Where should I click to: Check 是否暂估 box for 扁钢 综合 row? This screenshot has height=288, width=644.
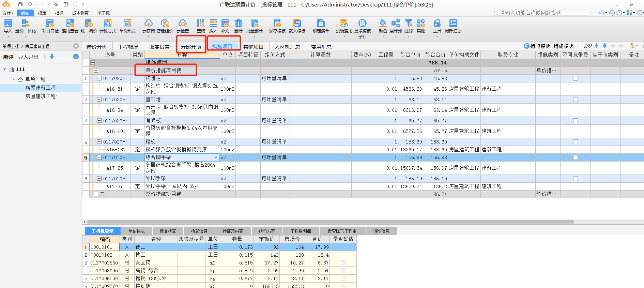pyautogui.click(x=343, y=271)
